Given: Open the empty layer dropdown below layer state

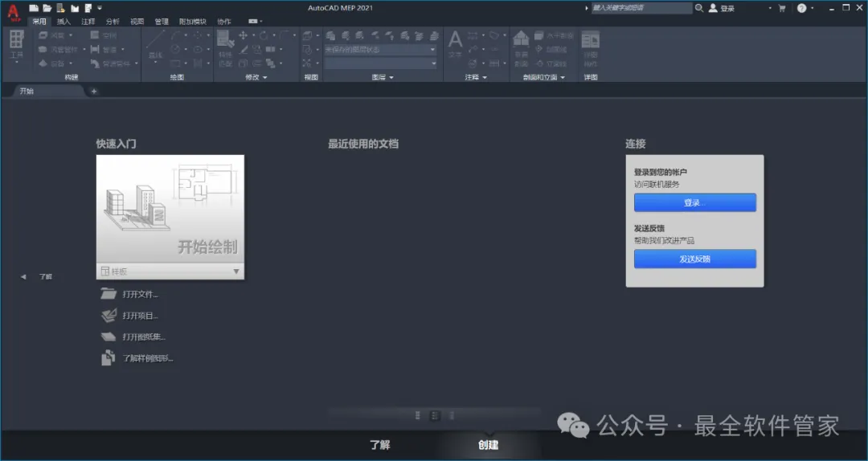Looking at the screenshot, I should coord(380,63).
